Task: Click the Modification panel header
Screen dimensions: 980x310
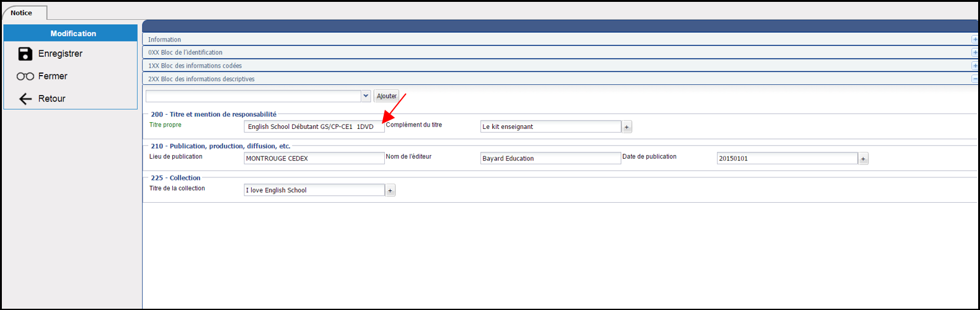Action: pos(71,33)
